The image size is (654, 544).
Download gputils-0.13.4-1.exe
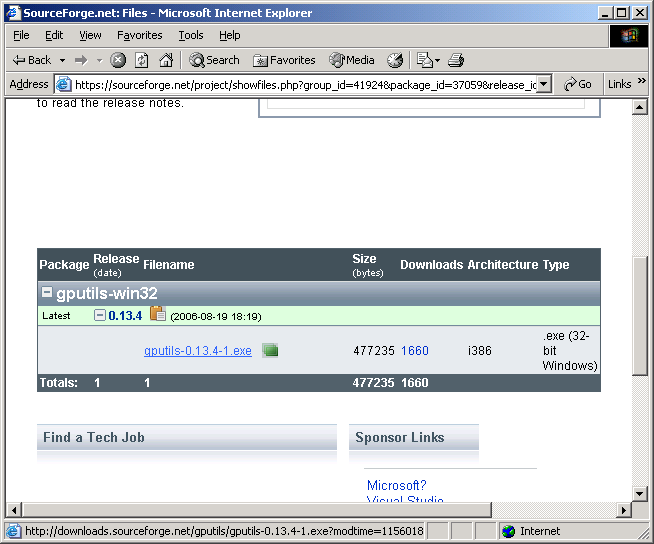198,351
